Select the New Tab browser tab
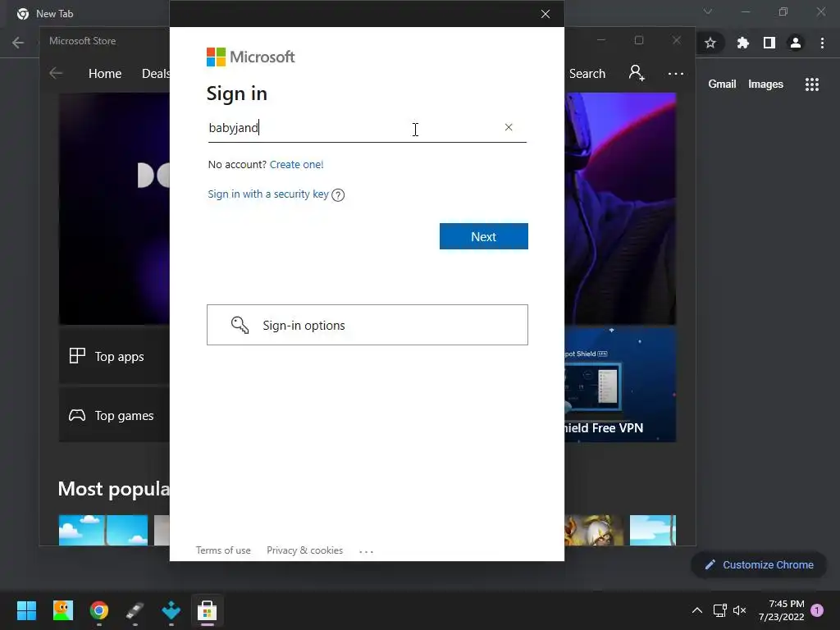The height and width of the screenshot is (630, 840). click(53, 14)
